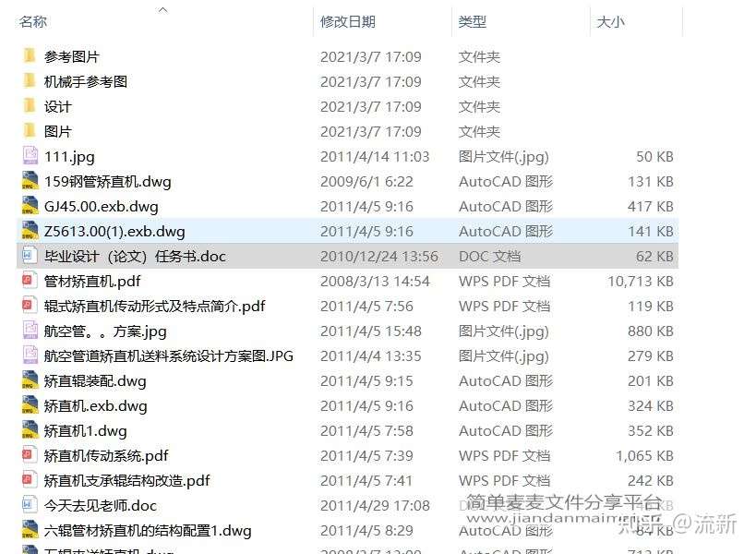Viewport: 756px width, 554px height.
Task: Click the 今天去见老师.doc document icon
Action: [30, 505]
